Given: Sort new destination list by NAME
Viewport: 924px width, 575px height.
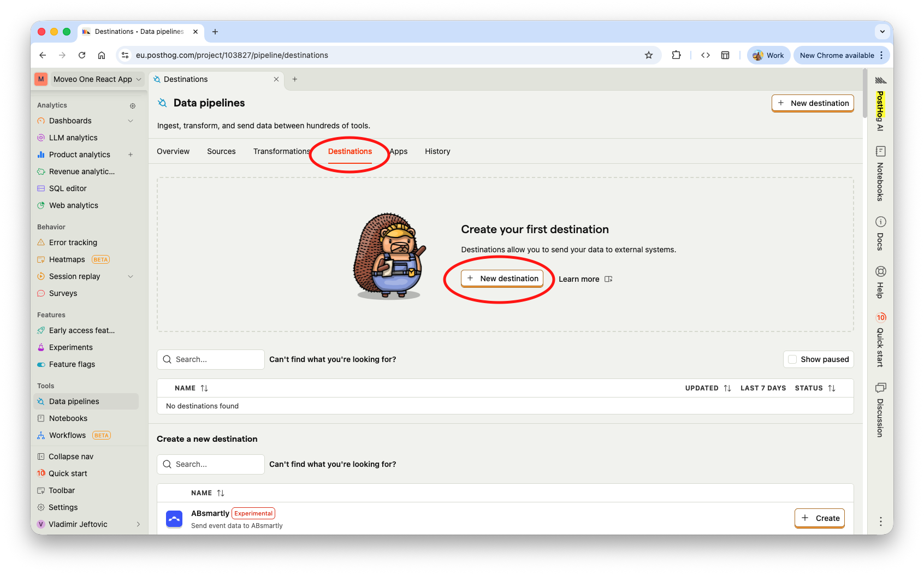Looking at the screenshot, I should pos(208,493).
